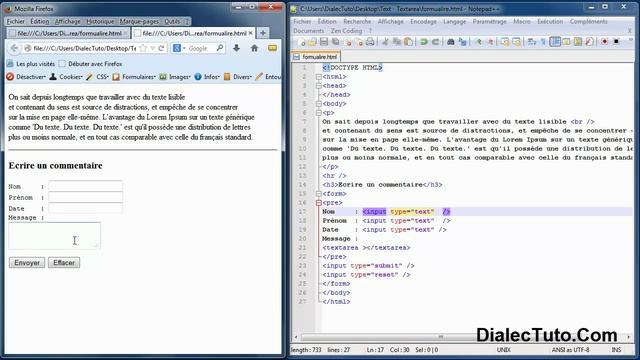This screenshot has width=640, height=360.
Task: Click the Date text input field
Action: click(x=85, y=208)
